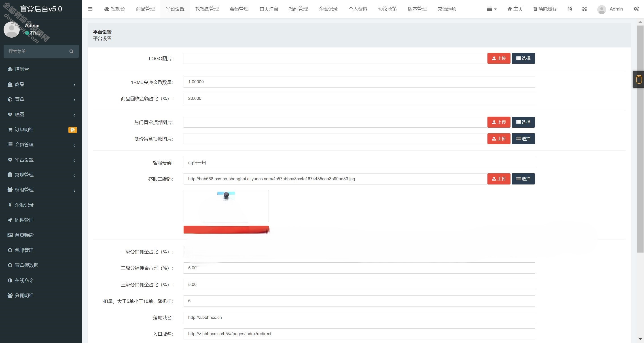Image resolution: width=644 pixels, height=343 pixels.
Task: Open 首页弹窗 in the sidebar
Action: [41, 235]
